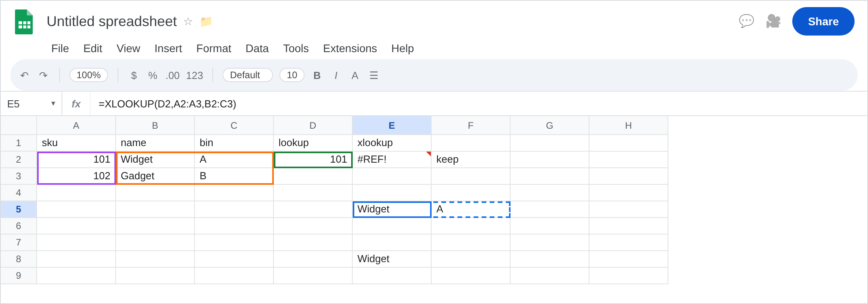Viewport: 868px width, 304px height.
Task: Open horizontal align options
Action: point(374,75)
